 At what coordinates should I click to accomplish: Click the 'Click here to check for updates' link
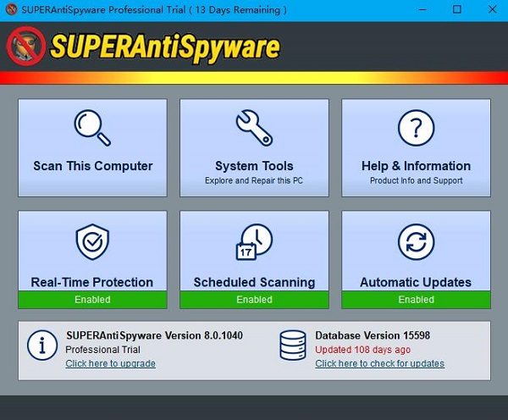pyautogui.click(x=379, y=363)
